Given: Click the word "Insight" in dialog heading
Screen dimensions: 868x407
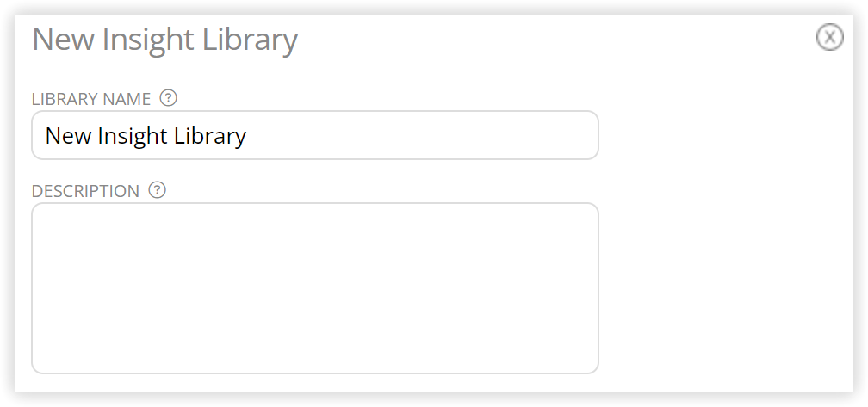Looking at the screenshot, I should 148,40.
